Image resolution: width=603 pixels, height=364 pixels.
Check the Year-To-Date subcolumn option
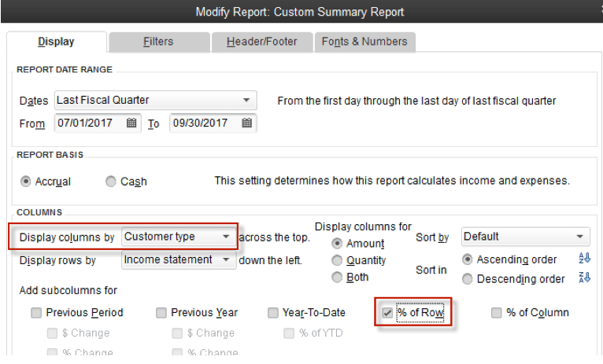[272, 313]
